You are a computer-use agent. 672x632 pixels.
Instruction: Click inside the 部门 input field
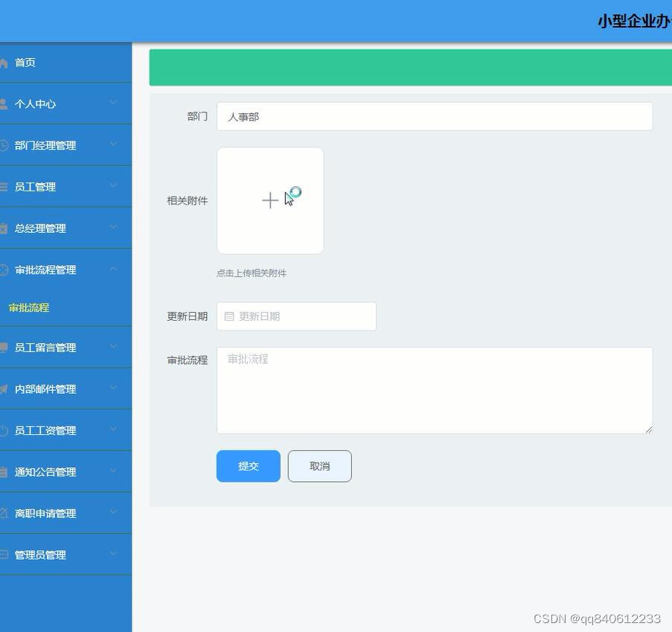435,116
